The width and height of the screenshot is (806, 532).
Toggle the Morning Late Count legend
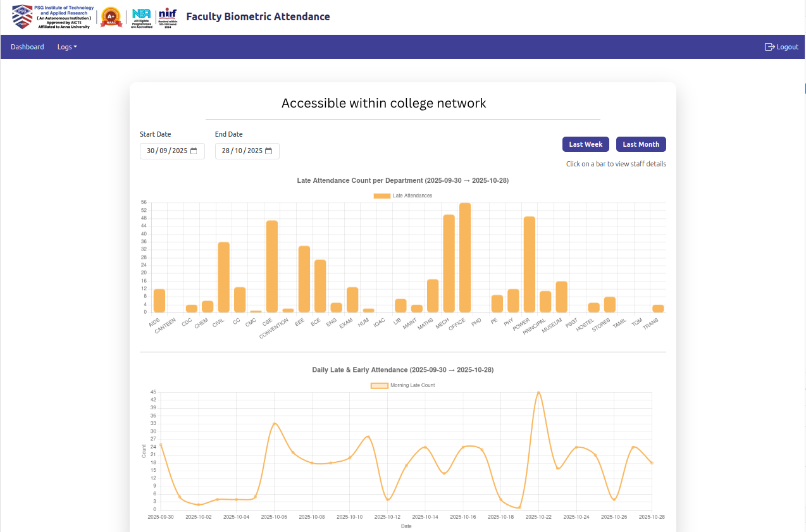click(x=402, y=385)
